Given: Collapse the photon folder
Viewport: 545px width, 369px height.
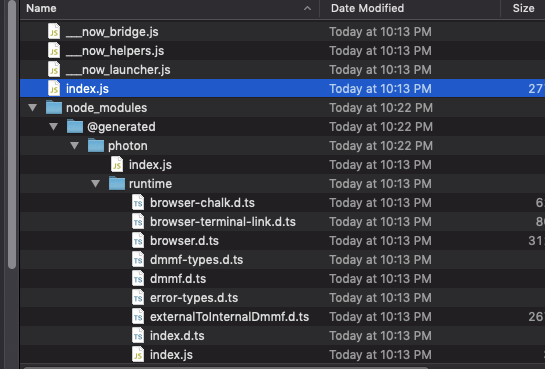Looking at the screenshot, I should pyautogui.click(x=75, y=146).
